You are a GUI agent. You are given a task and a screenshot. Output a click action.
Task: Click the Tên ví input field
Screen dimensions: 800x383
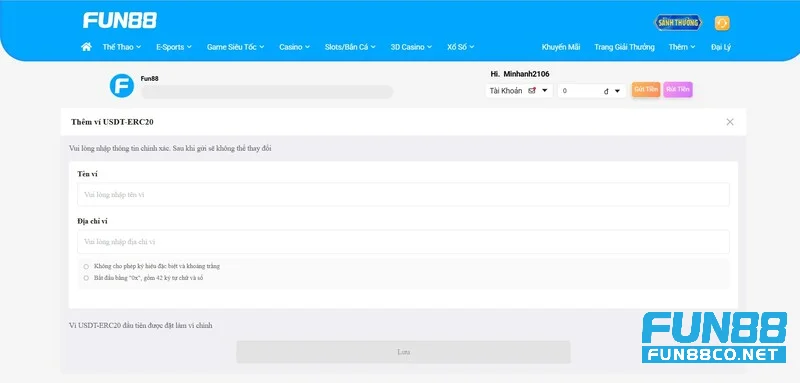(403, 195)
